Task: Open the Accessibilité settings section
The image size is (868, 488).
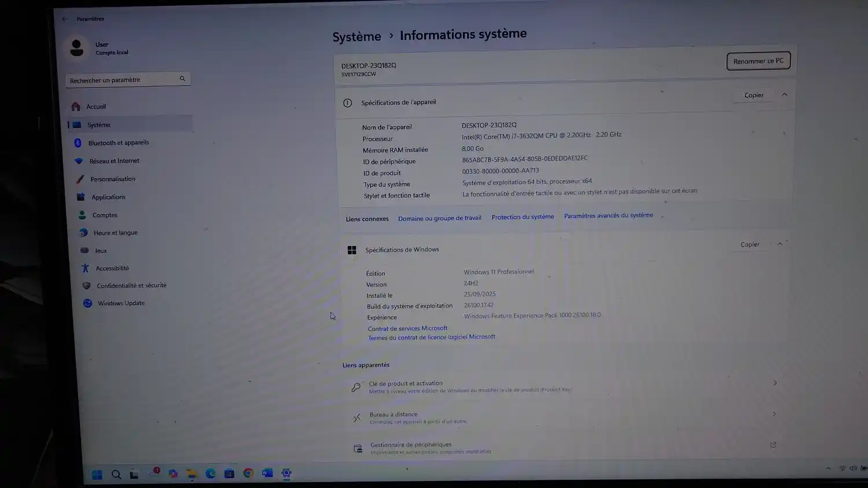Action: (x=112, y=268)
